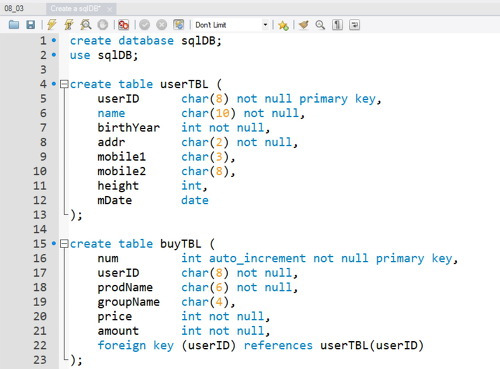This screenshot has width=500, height=369.
Task: Click the 'addr' column name
Action: tap(111, 142)
